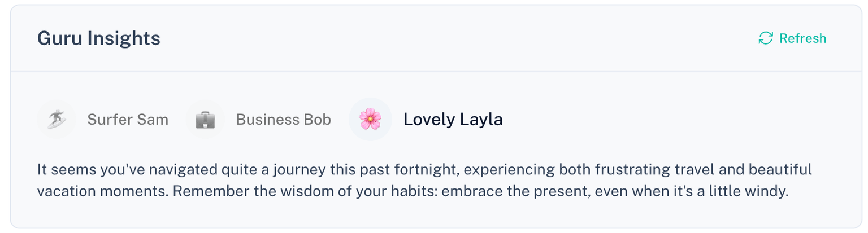Viewport: 868px width, 233px height.
Task: Choose the Business Bob briefcase icon
Action: (205, 120)
